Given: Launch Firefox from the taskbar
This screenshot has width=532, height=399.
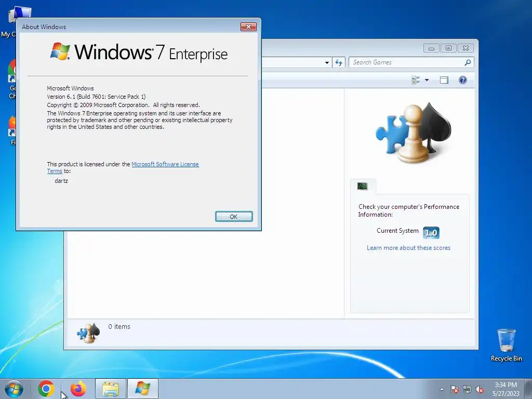Looking at the screenshot, I should (x=78, y=389).
